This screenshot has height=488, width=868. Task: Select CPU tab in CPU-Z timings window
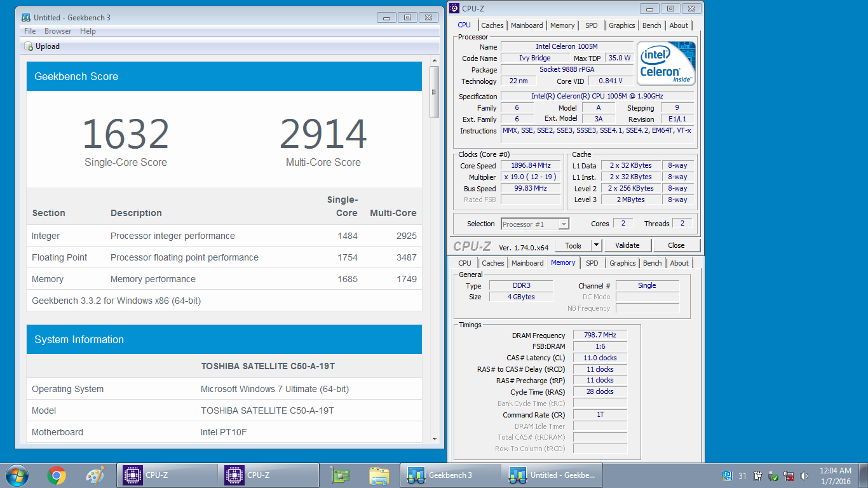tap(465, 263)
